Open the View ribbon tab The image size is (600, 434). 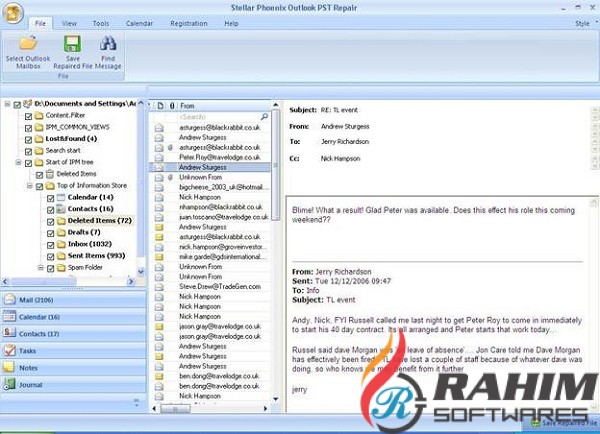[x=69, y=23]
